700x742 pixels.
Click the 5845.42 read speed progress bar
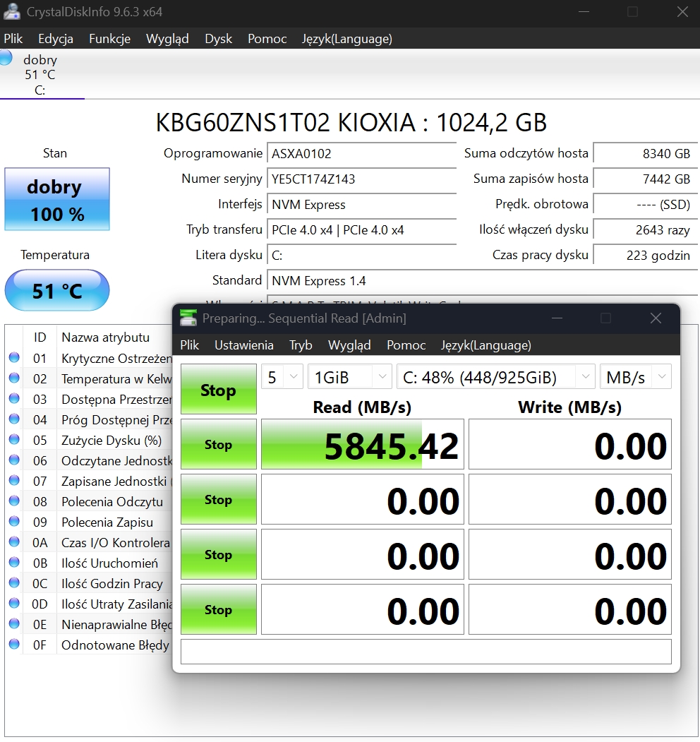362,445
